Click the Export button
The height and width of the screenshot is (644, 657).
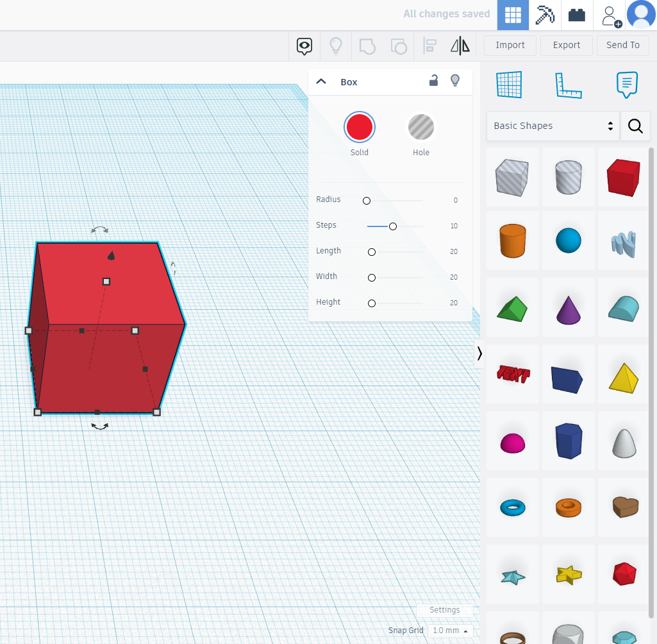[x=566, y=45]
